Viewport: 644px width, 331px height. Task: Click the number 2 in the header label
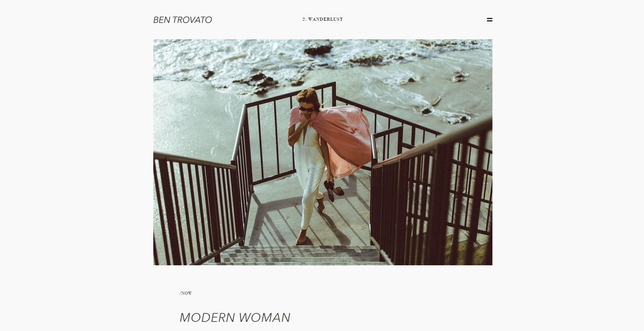click(x=304, y=19)
